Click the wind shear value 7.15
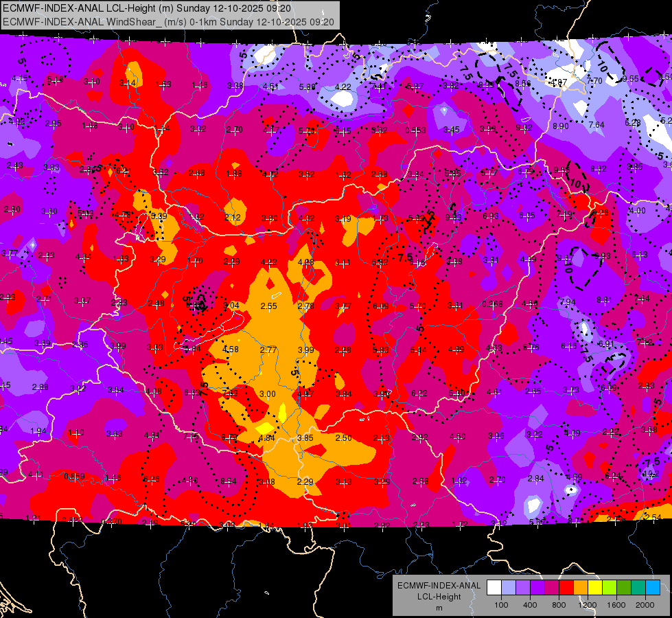672x618 pixels. click(x=191, y=436)
